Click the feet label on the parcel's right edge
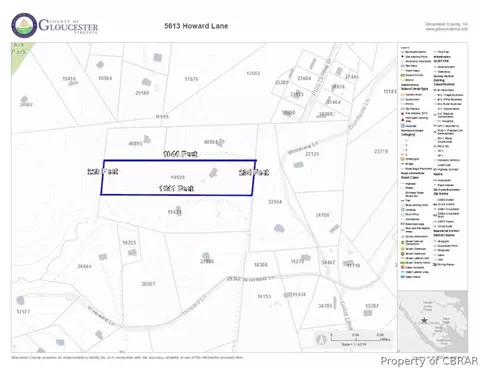Screen dimensions: 480x368 point(254,172)
